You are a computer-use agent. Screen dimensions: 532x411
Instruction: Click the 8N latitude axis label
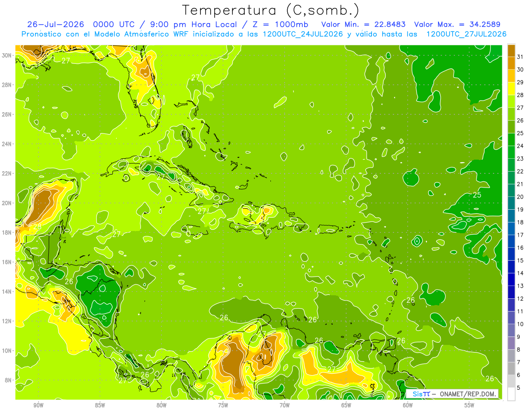pos(8,380)
